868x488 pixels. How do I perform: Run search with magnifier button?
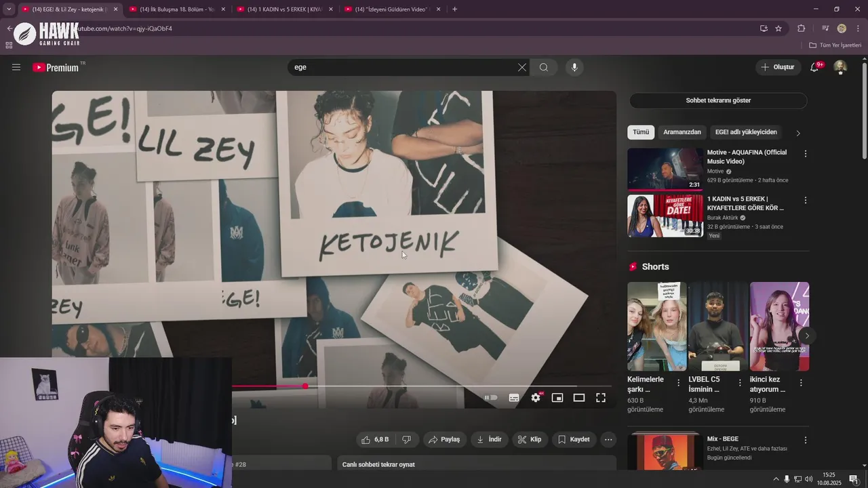[544, 67]
